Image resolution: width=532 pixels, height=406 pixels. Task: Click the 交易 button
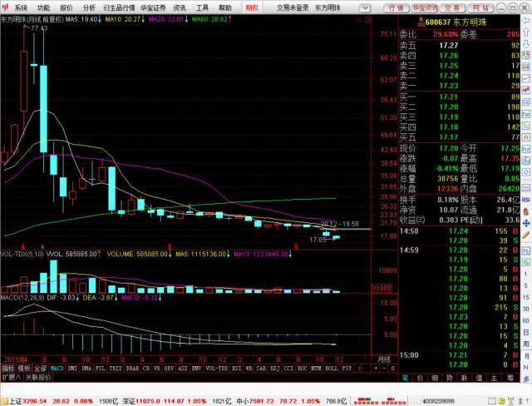pyautogui.click(x=452, y=7)
